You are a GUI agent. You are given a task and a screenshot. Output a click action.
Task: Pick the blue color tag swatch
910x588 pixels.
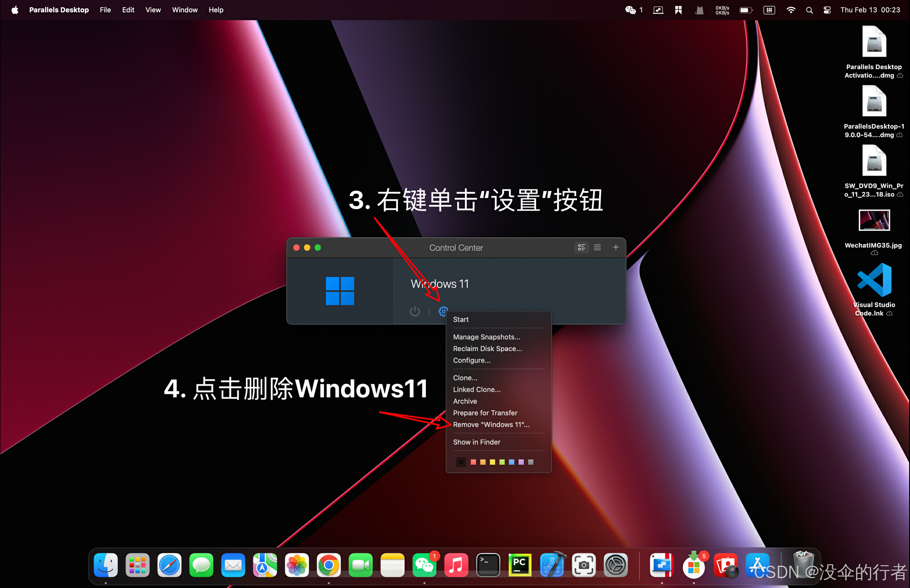(512, 462)
